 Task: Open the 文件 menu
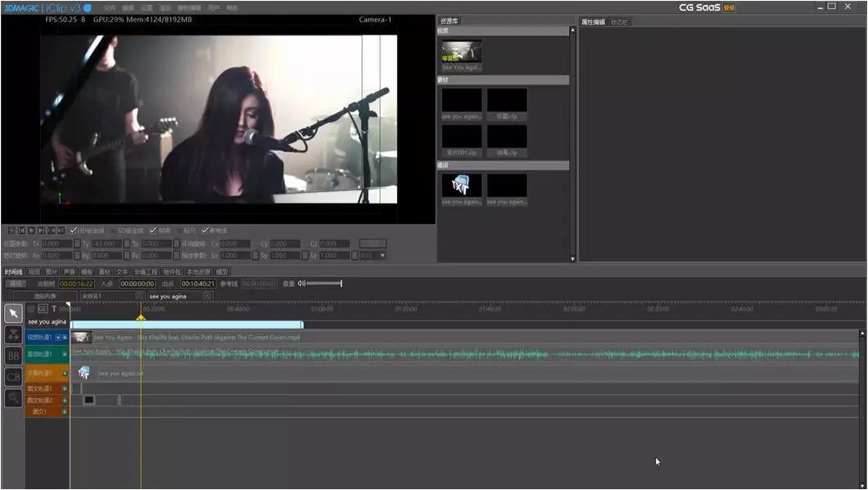109,8
